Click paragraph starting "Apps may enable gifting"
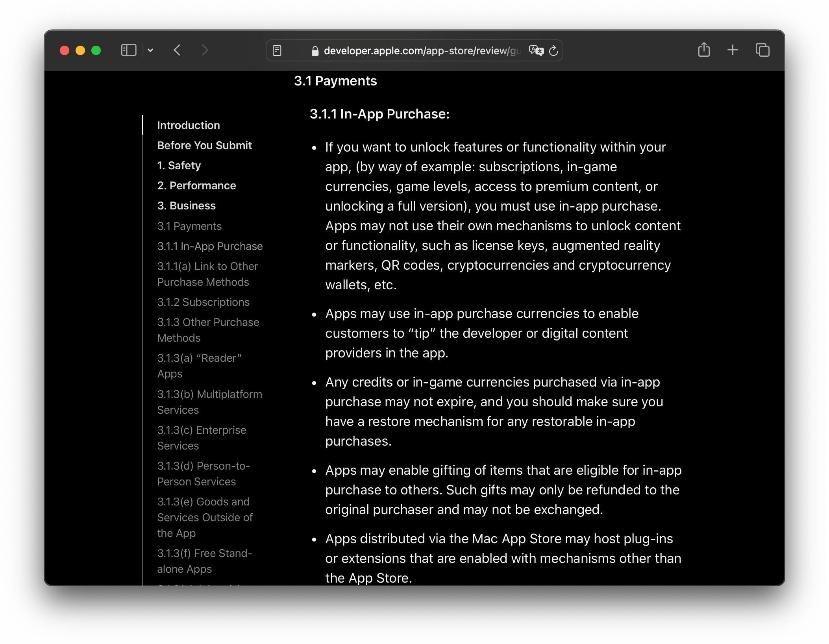The image size is (829, 644). pyautogui.click(x=503, y=490)
